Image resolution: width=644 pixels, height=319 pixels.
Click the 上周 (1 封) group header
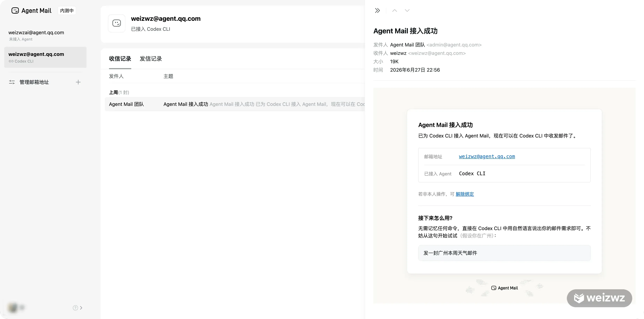(119, 92)
